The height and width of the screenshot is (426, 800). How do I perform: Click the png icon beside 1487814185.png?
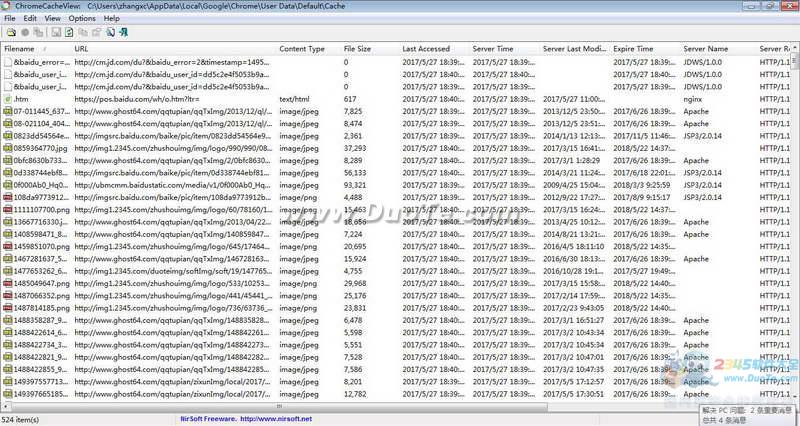[8, 308]
